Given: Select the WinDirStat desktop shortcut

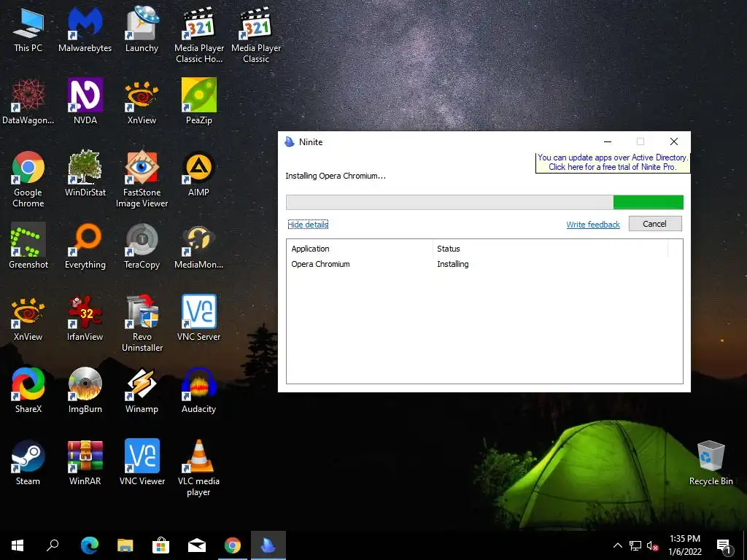Looking at the screenshot, I should (85, 174).
